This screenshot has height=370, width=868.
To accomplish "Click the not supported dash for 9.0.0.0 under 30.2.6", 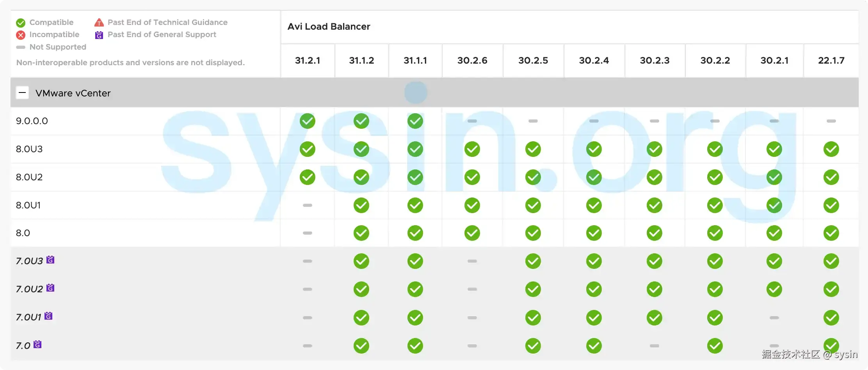I will pyautogui.click(x=472, y=121).
